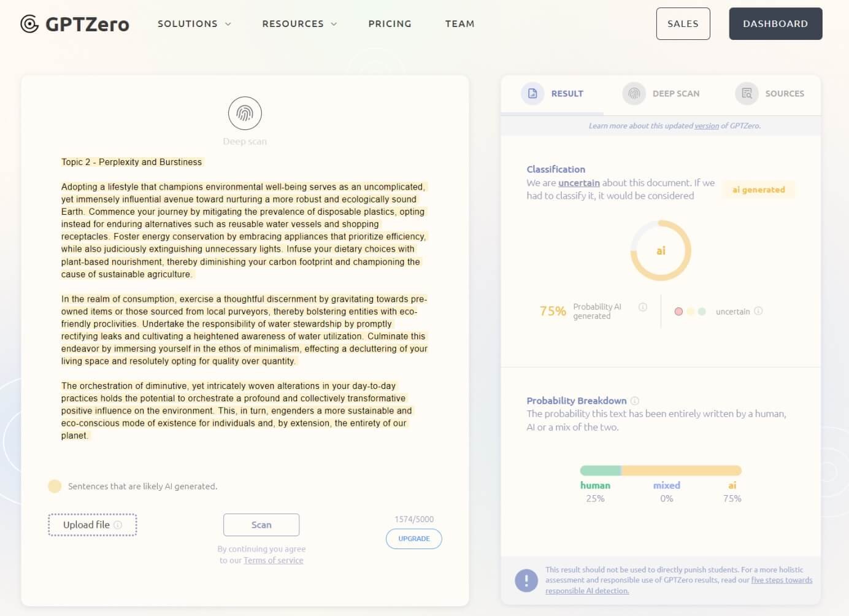Image resolution: width=849 pixels, height=616 pixels.
Task: Expand the Solutions dropdown menu
Action: click(194, 24)
